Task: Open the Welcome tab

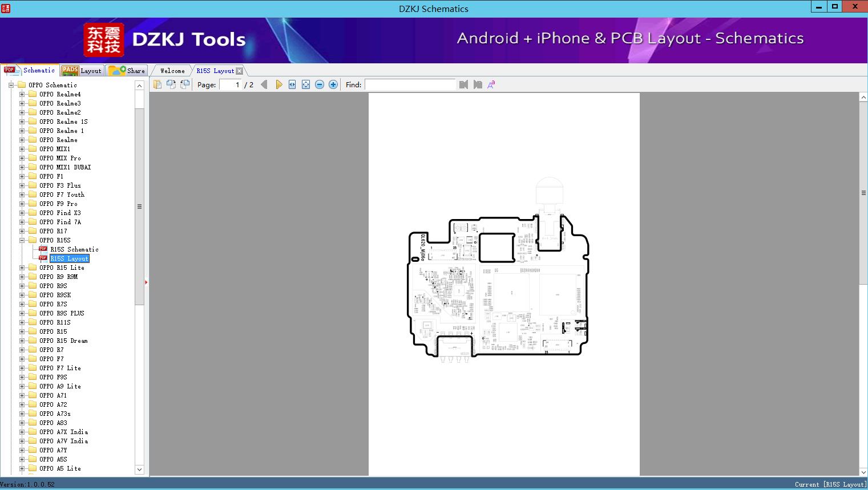Action: click(172, 71)
